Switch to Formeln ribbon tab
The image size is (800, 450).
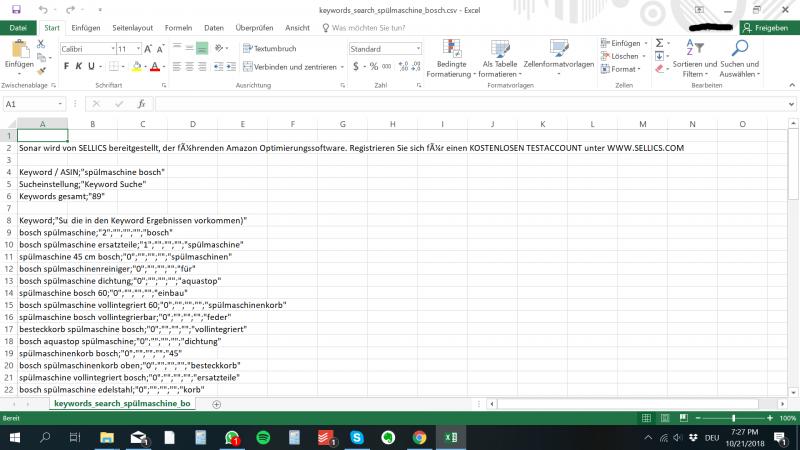(x=178, y=28)
